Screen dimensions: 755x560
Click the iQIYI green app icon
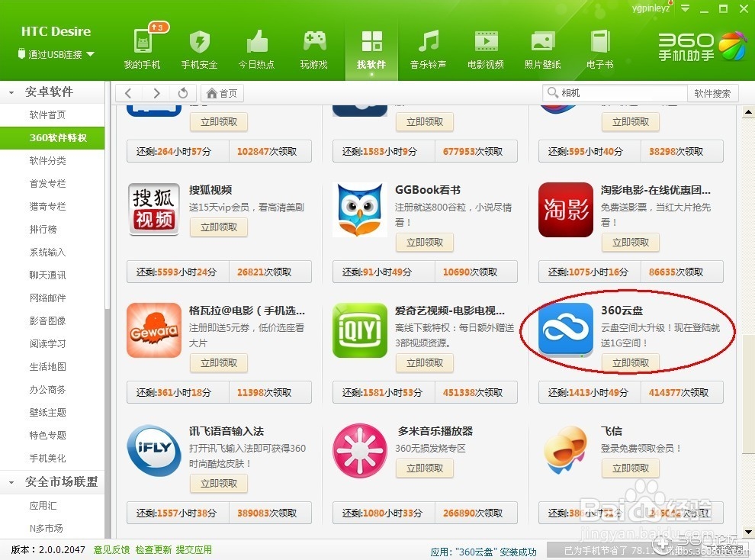pos(360,330)
